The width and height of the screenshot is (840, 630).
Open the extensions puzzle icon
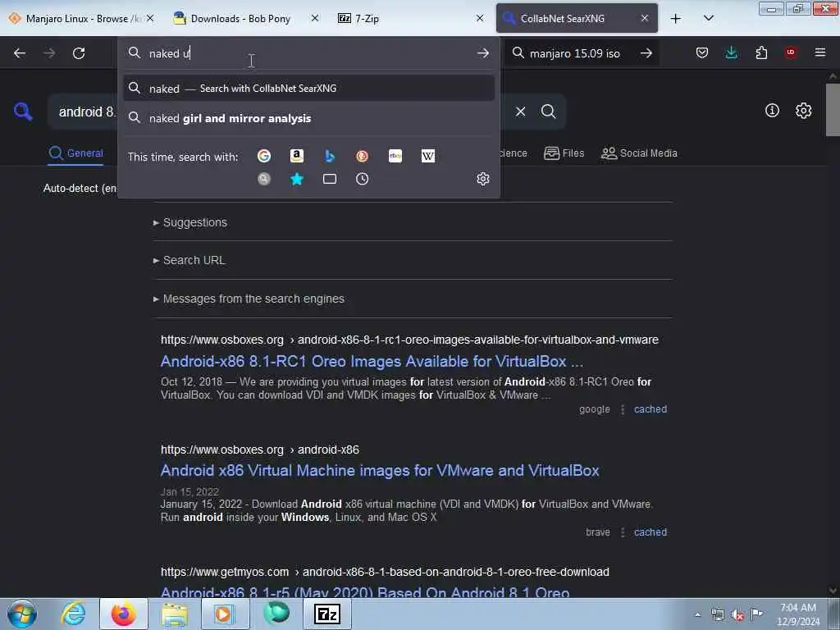[761, 52]
